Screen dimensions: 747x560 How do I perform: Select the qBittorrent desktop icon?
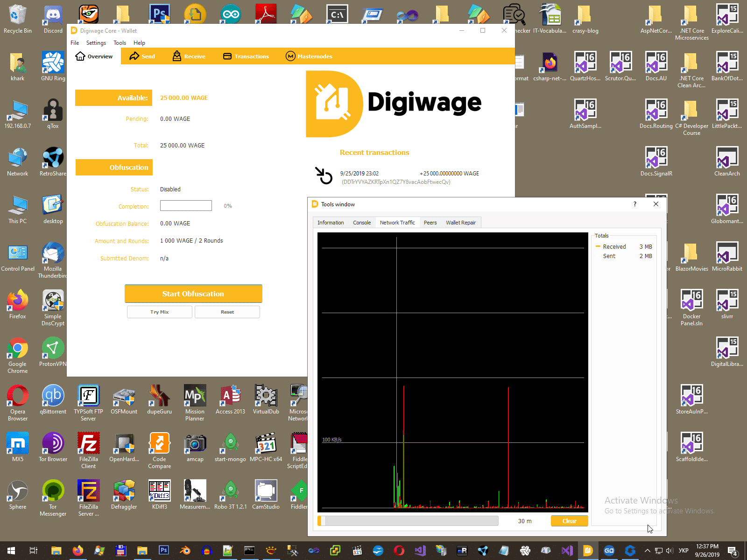tap(53, 400)
